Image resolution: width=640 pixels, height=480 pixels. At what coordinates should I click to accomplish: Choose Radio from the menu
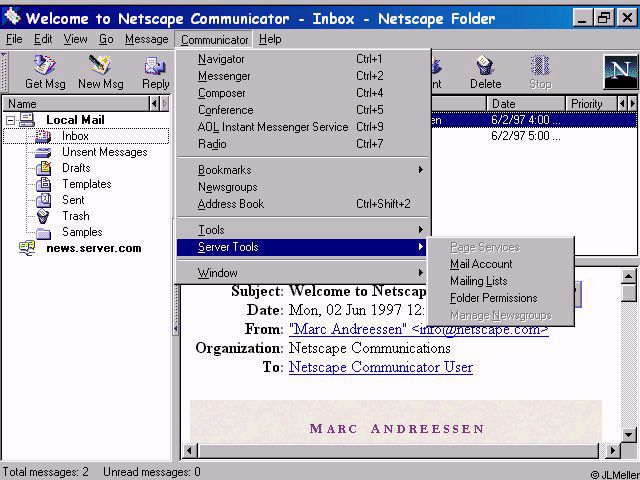click(302, 144)
